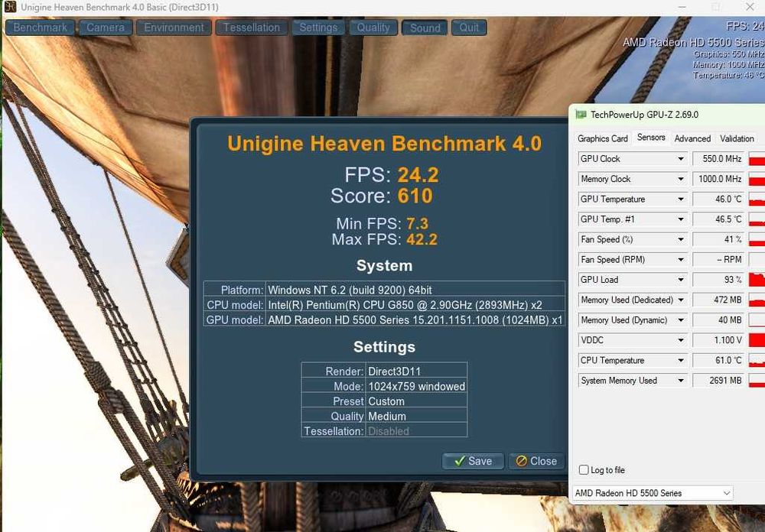Click the 472 MB dedicated memory value
The height and width of the screenshot is (532, 765).
click(718, 300)
